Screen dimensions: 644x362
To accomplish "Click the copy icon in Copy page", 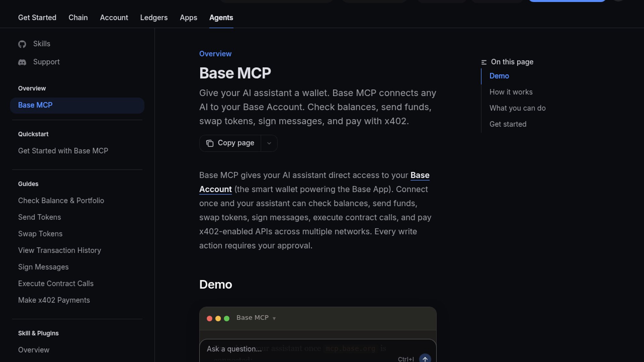I will coord(210,143).
